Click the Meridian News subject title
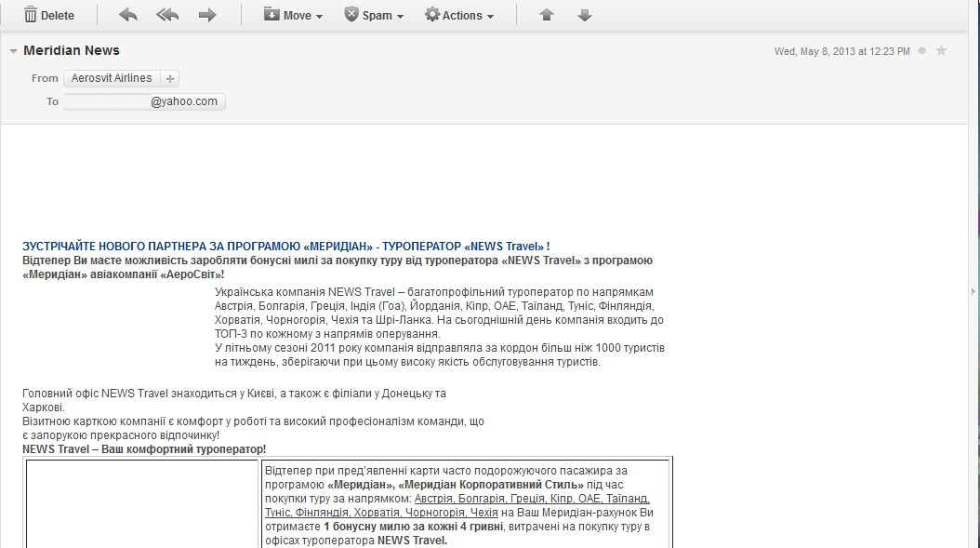This screenshot has height=548, width=980. pos(72,50)
